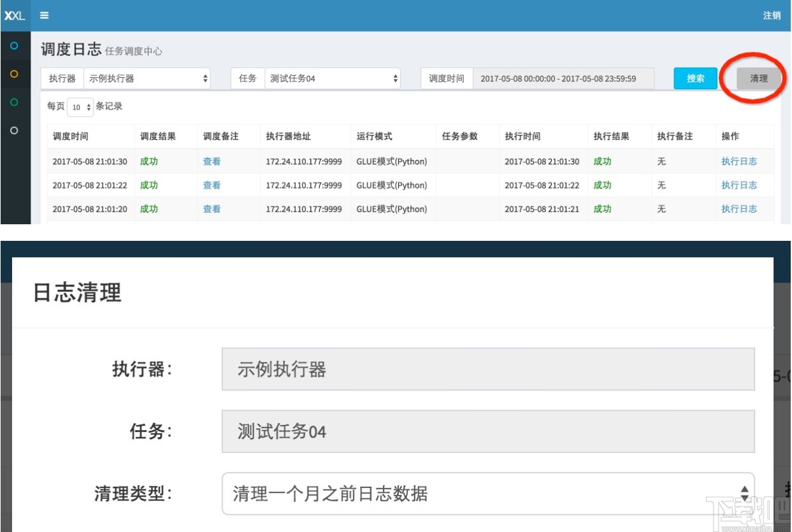Click schedule time 2017-05-08 21:01:20 cell
The image size is (792, 532).
(x=90, y=208)
